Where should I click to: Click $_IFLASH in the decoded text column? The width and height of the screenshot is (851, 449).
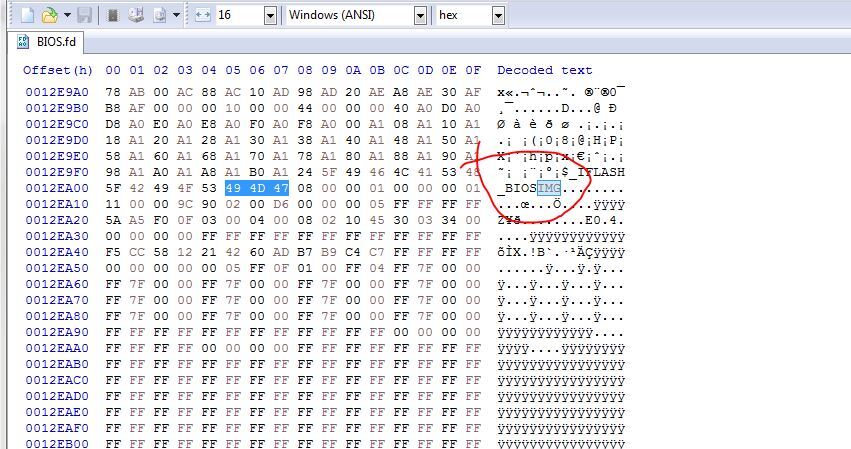point(593,172)
